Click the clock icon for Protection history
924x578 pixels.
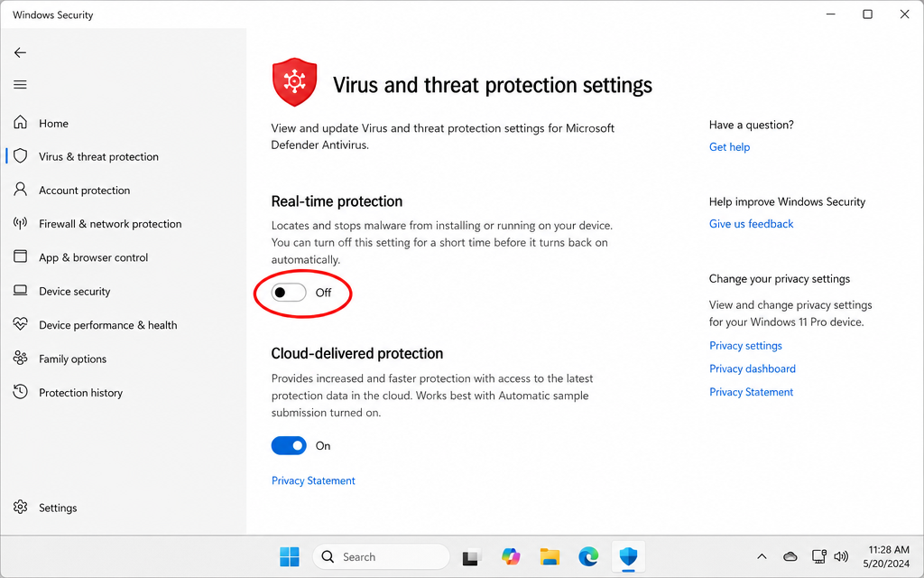coord(20,392)
